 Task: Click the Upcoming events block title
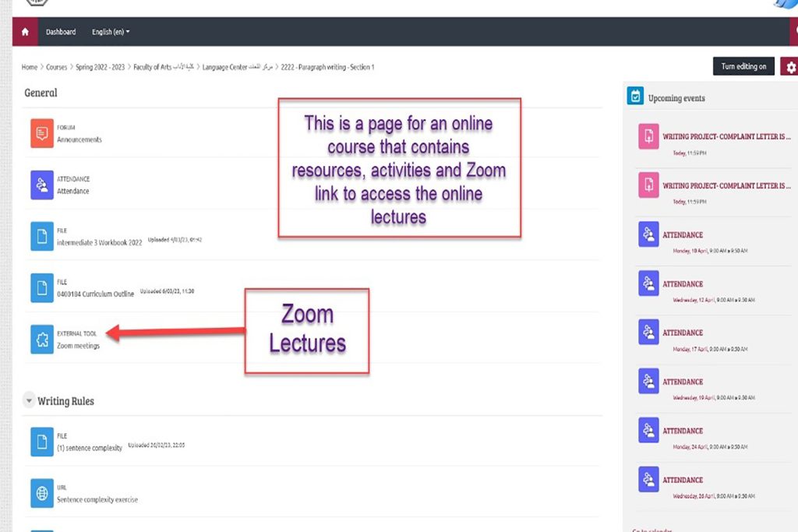(676, 98)
